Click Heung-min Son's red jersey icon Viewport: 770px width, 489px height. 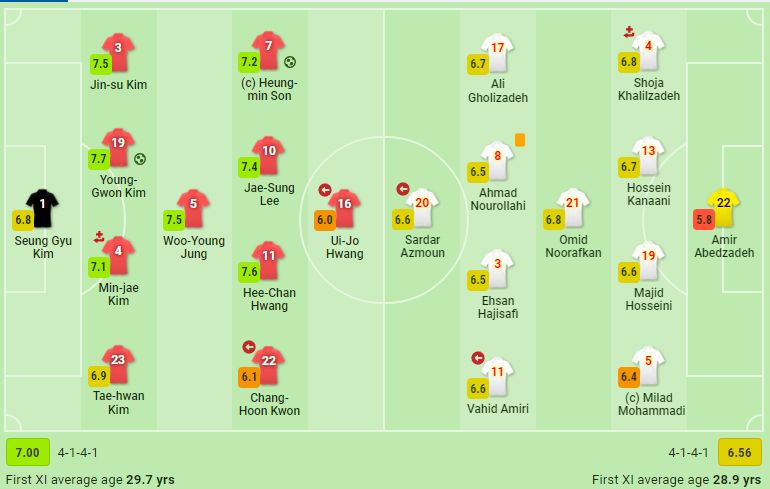point(268,48)
